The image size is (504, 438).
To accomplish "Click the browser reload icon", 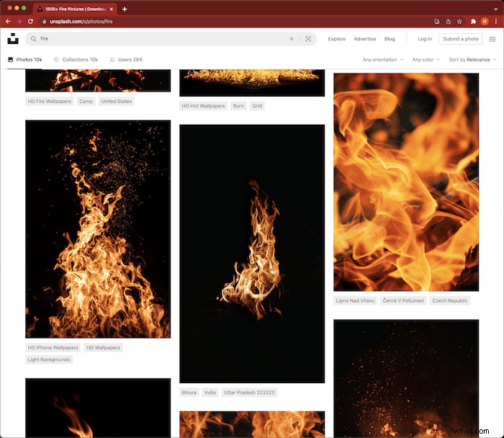I will point(29,22).
